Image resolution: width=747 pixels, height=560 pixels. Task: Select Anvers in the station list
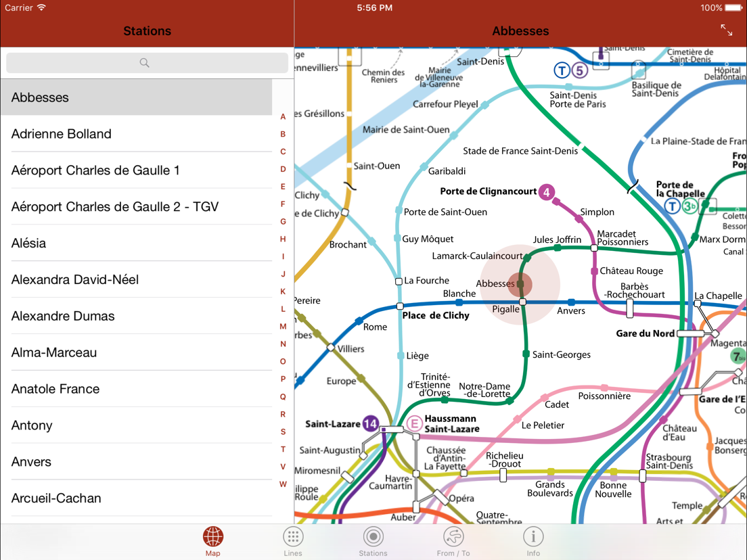[x=137, y=461]
